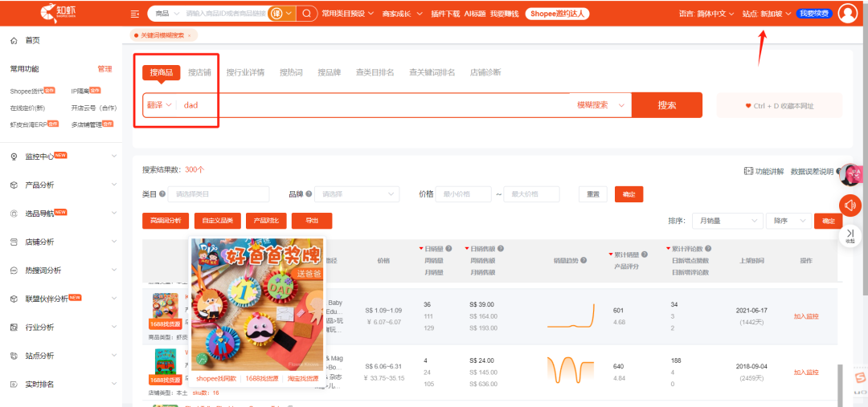
Task: Click the 联盟伙伴分析 sidebar icon
Action: tap(14, 299)
